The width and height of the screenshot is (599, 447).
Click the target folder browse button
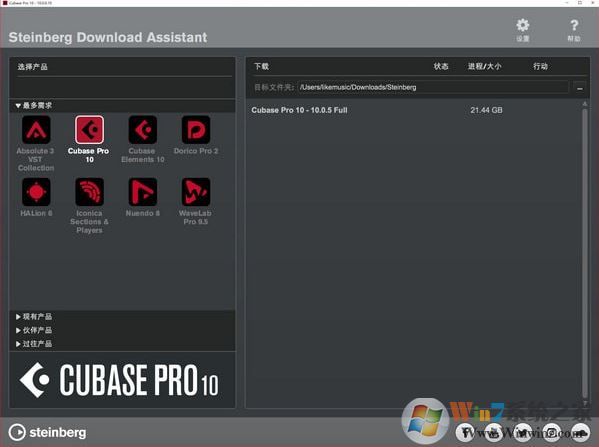click(580, 87)
